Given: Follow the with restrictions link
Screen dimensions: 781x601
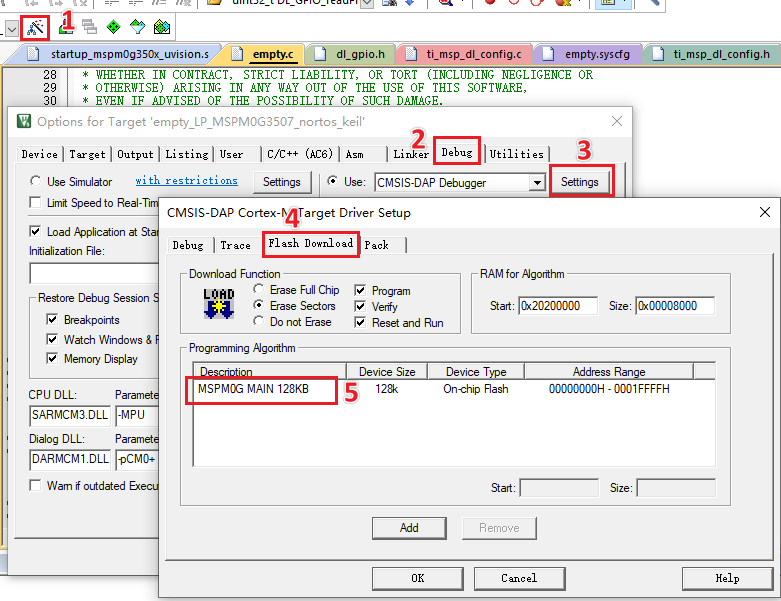Looking at the screenshot, I should point(186,180).
